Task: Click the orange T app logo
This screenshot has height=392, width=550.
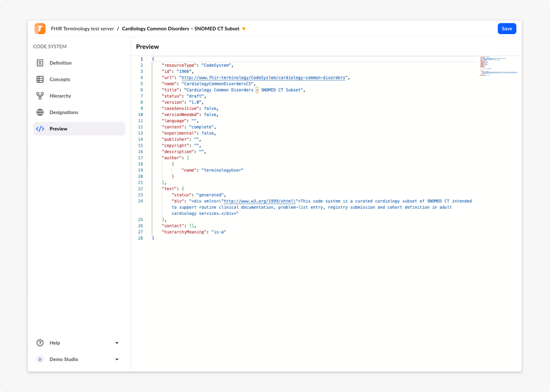Action: [40, 29]
